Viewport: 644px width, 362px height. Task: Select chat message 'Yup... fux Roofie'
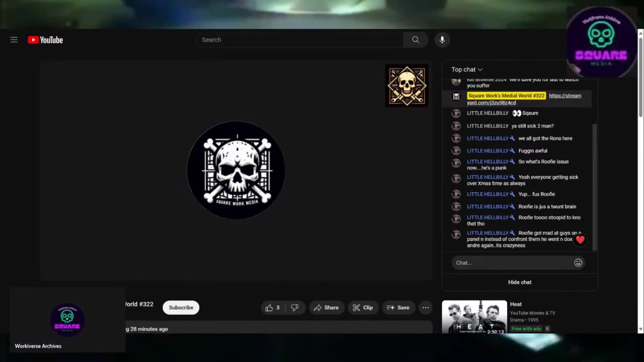537,194
